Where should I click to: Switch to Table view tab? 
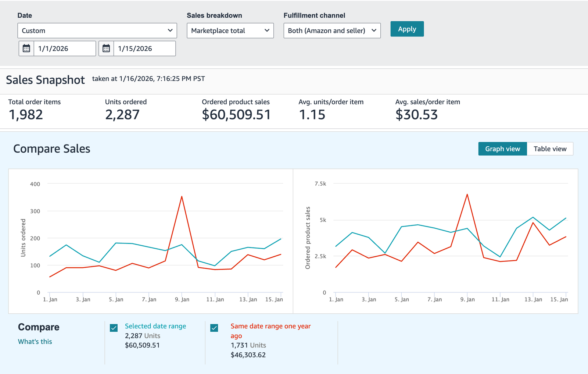[550, 149]
